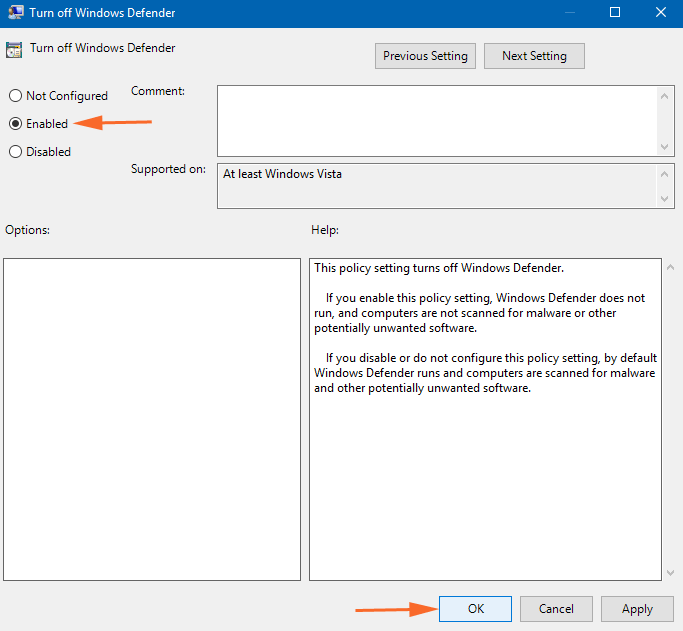Click Comment box scroll down arrow

664,147
